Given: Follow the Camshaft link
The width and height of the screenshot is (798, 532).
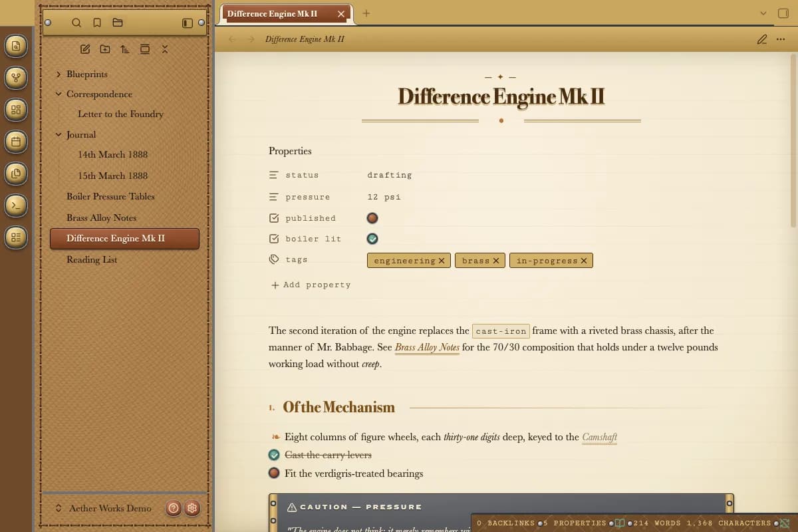Looking at the screenshot, I should click(600, 437).
